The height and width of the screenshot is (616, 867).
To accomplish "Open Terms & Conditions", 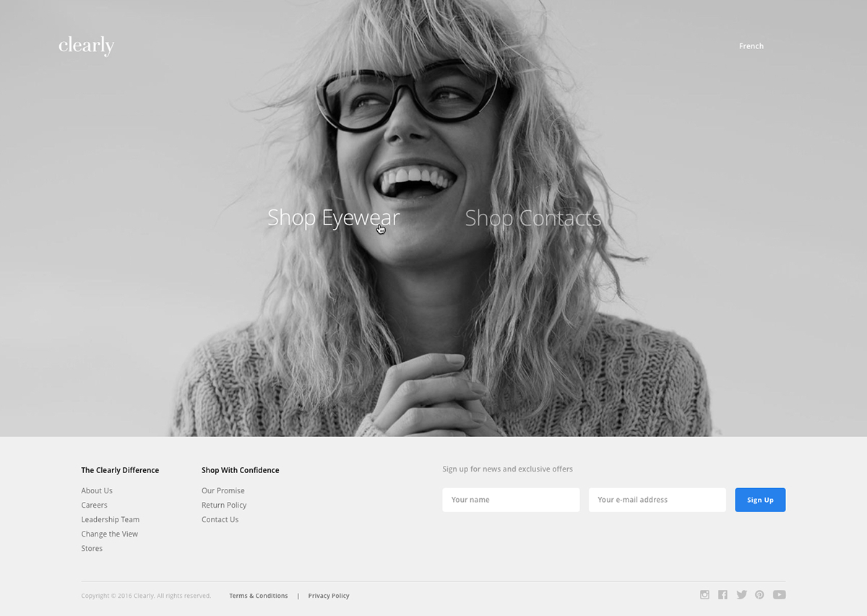I will [x=258, y=596].
